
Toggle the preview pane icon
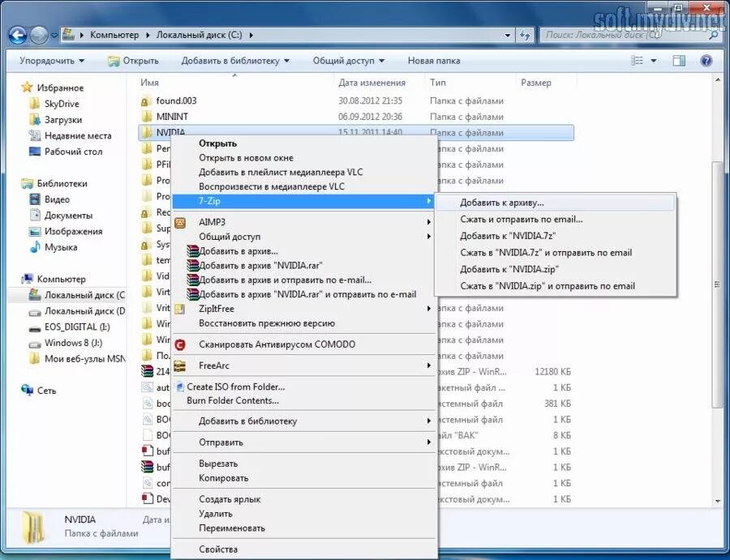tap(679, 61)
